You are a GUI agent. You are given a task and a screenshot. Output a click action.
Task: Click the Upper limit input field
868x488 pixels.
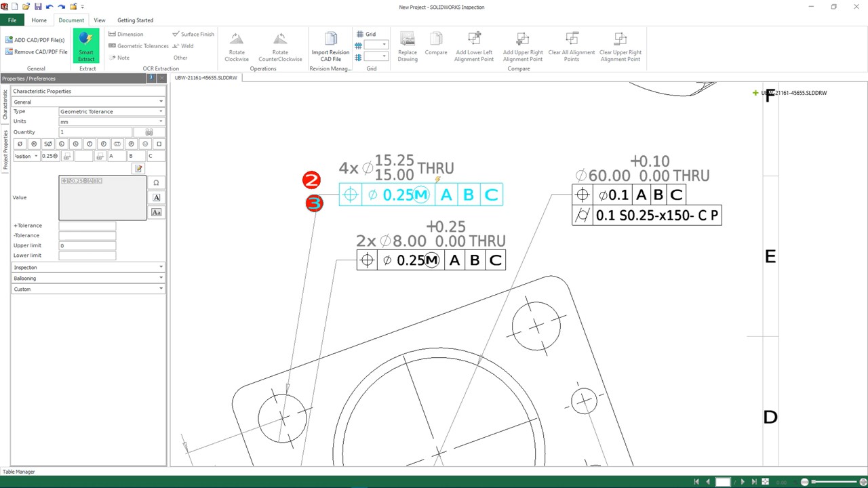[x=87, y=245]
